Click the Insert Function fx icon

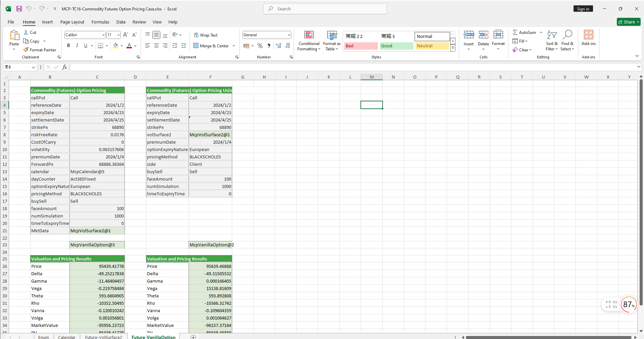tap(65, 67)
